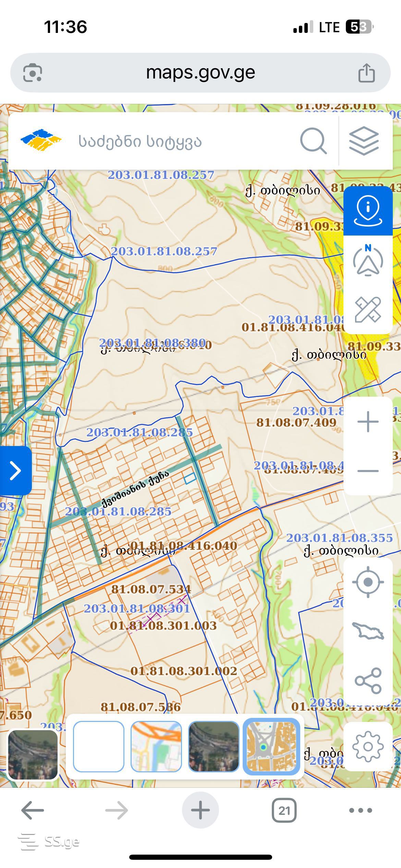Open the map layers panel icon
401x868 pixels.
[364, 141]
